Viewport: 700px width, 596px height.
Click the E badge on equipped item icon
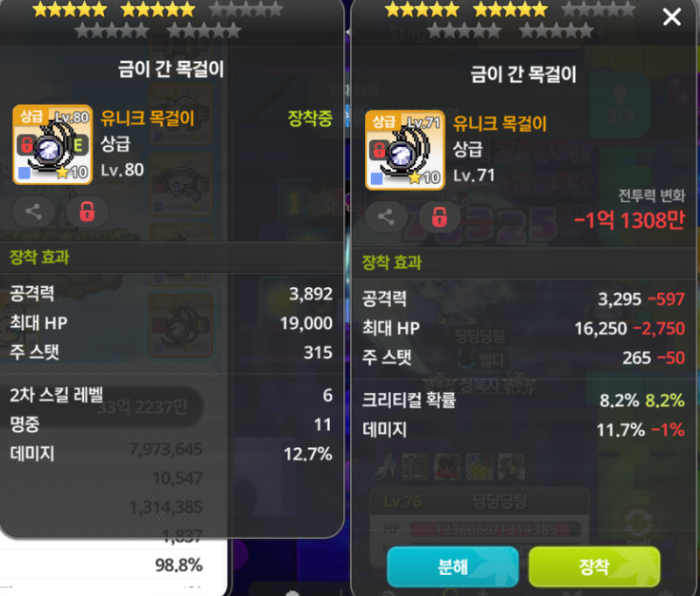(x=78, y=145)
